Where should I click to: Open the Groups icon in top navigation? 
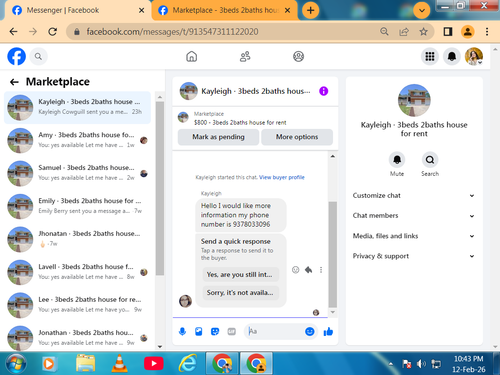[x=298, y=56]
